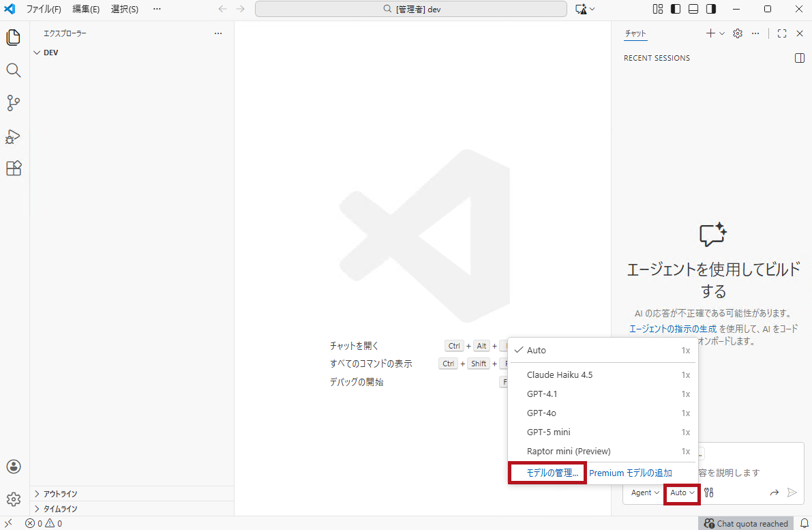Toggle the primary side bar layout button
This screenshot has height=530, width=812.
(674, 9)
